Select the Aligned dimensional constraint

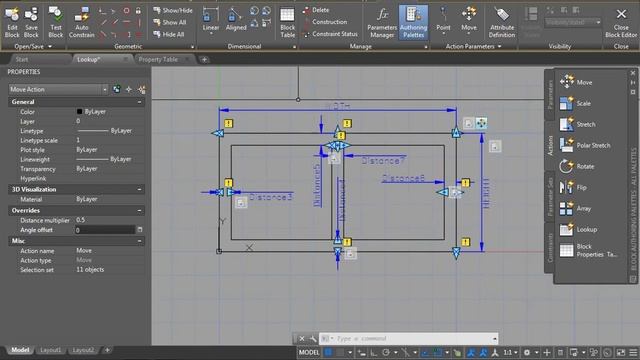tap(236, 20)
